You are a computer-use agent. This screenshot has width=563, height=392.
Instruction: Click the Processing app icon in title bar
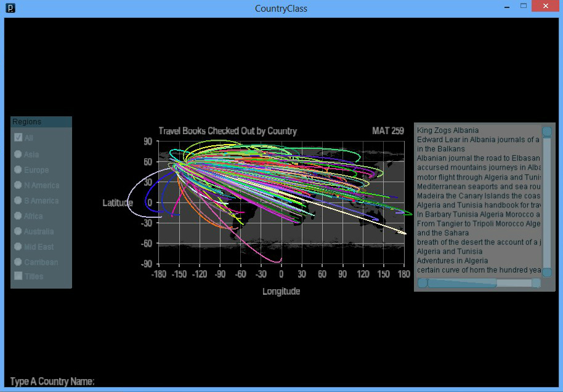pyautogui.click(x=10, y=9)
